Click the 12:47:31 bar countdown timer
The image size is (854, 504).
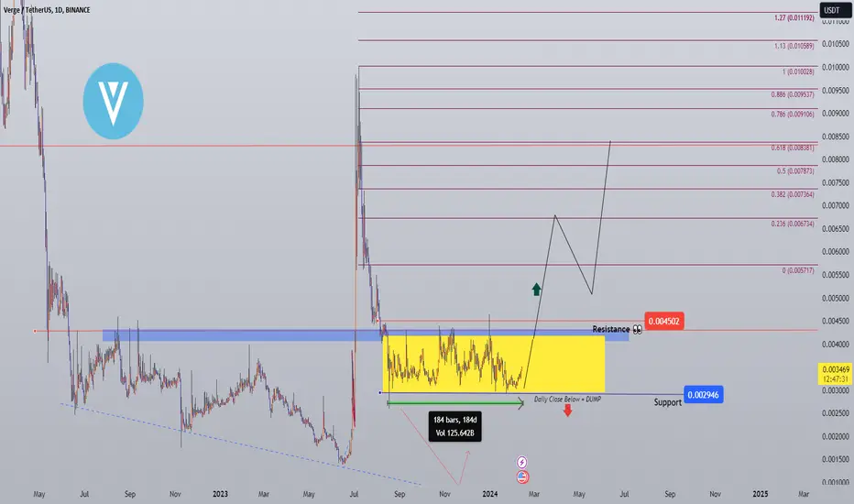836,379
